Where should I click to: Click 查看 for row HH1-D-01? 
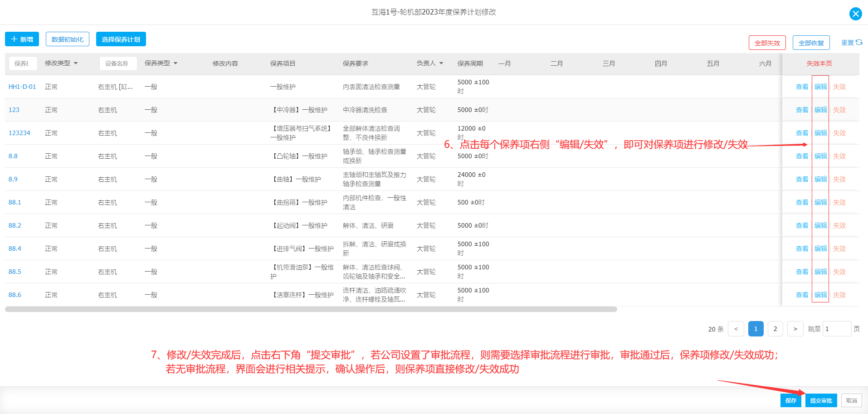[x=802, y=87]
